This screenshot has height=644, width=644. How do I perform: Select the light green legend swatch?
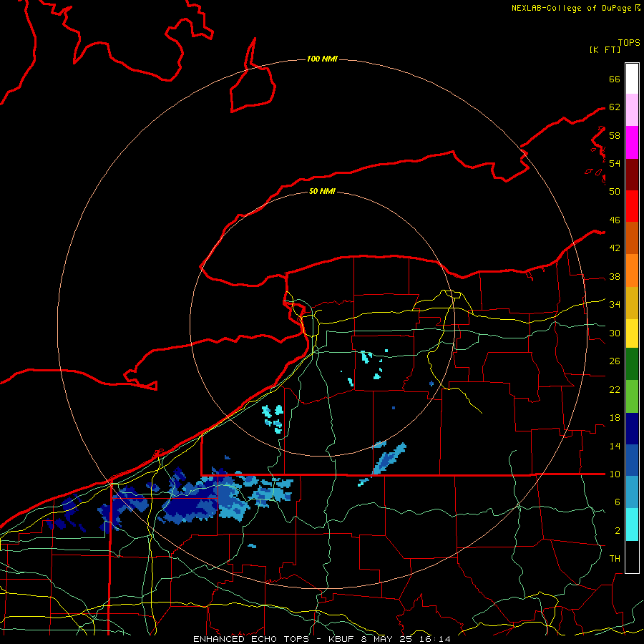pos(632,396)
